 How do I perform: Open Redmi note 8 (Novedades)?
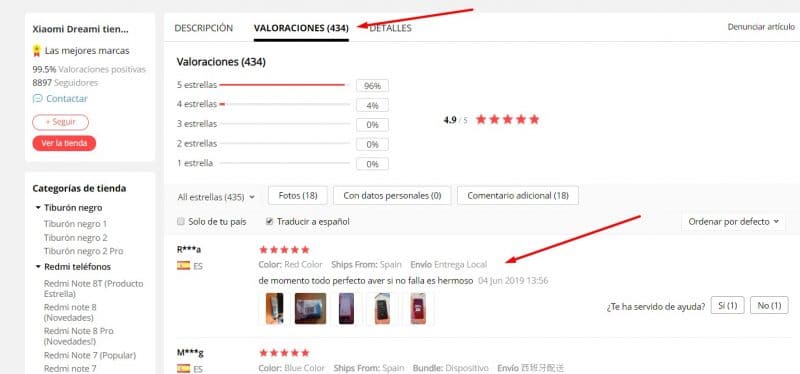click(70, 312)
